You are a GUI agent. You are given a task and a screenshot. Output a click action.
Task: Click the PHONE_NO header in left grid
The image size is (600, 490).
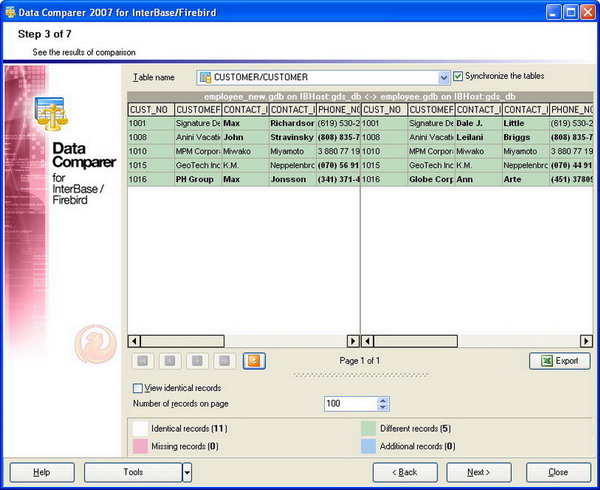coord(338,110)
